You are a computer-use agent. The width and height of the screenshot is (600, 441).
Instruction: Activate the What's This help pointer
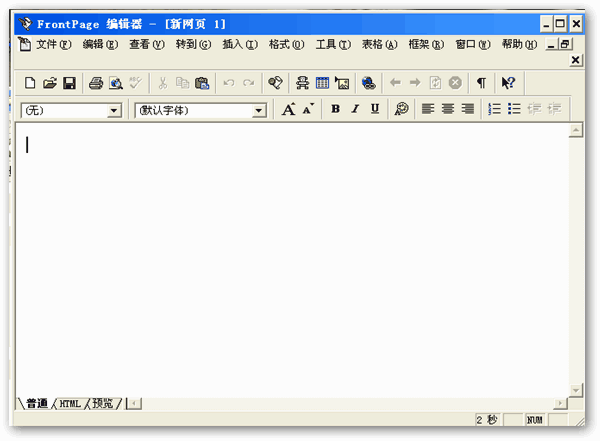tap(509, 83)
